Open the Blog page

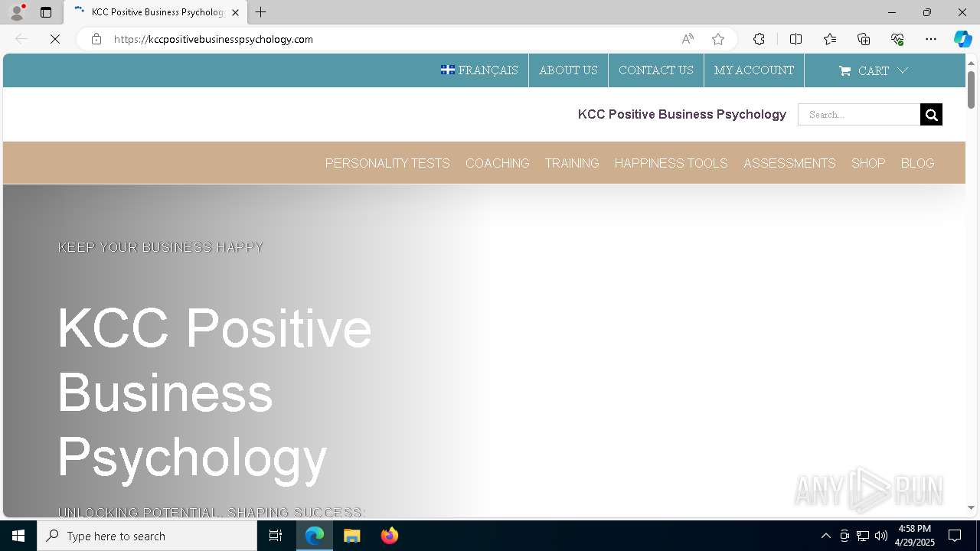918,163
